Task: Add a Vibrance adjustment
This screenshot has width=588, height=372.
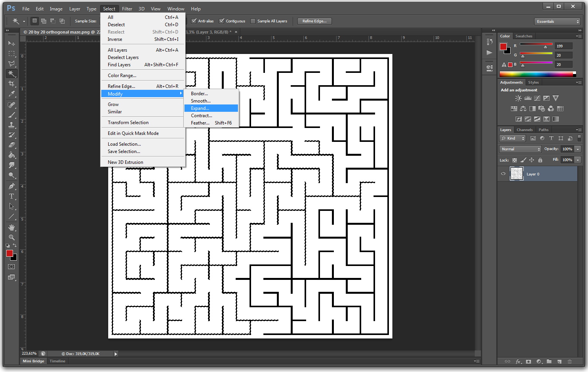Action: pos(555,98)
